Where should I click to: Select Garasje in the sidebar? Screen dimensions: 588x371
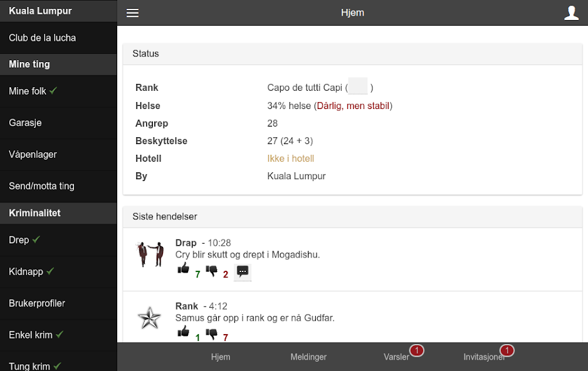(25, 123)
